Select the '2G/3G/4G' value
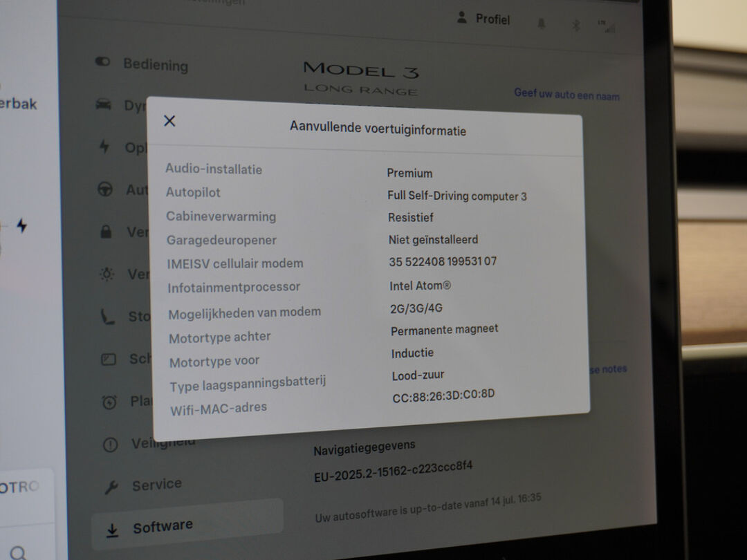747x560 pixels. (416, 308)
